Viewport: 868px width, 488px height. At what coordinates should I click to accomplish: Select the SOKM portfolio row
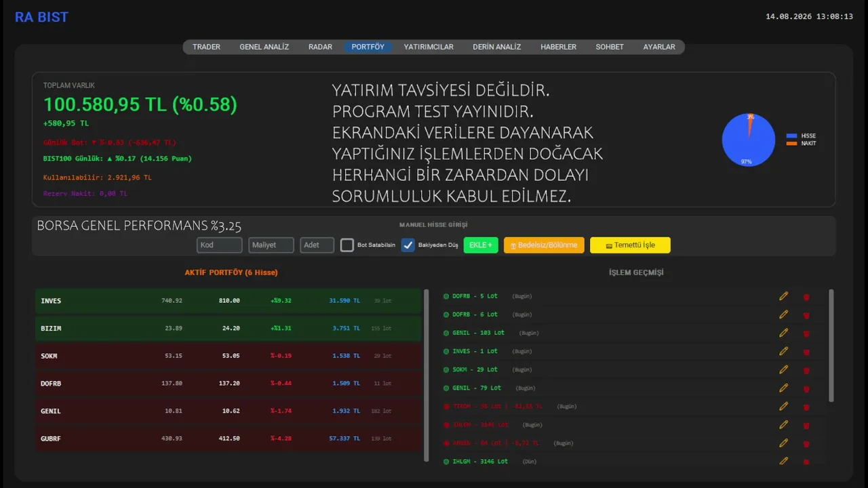point(229,356)
